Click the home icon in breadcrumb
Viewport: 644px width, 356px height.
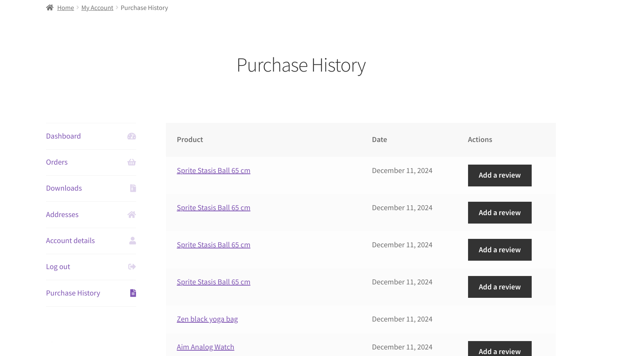pyautogui.click(x=49, y=8)
